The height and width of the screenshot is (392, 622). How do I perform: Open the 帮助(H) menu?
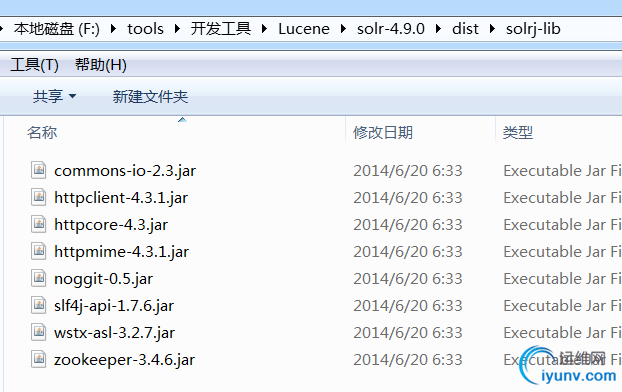(x=101, y=65)
